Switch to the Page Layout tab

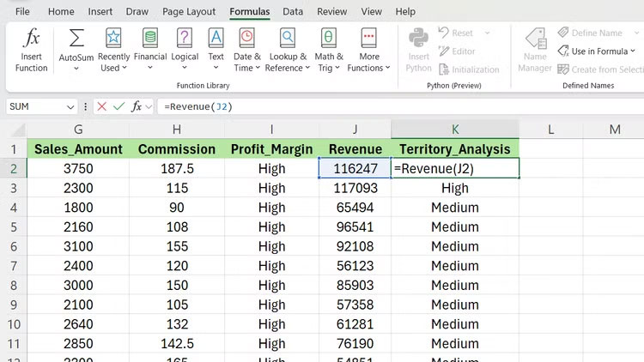(189, 12)
